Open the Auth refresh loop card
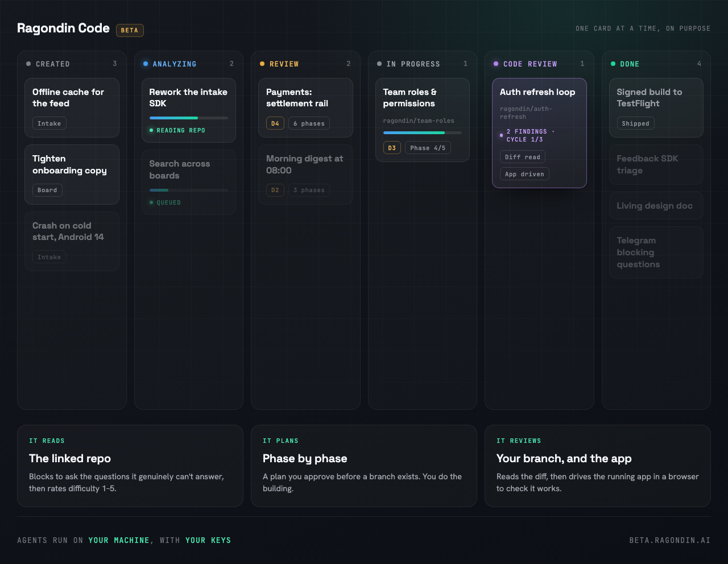 click(539, 133)
